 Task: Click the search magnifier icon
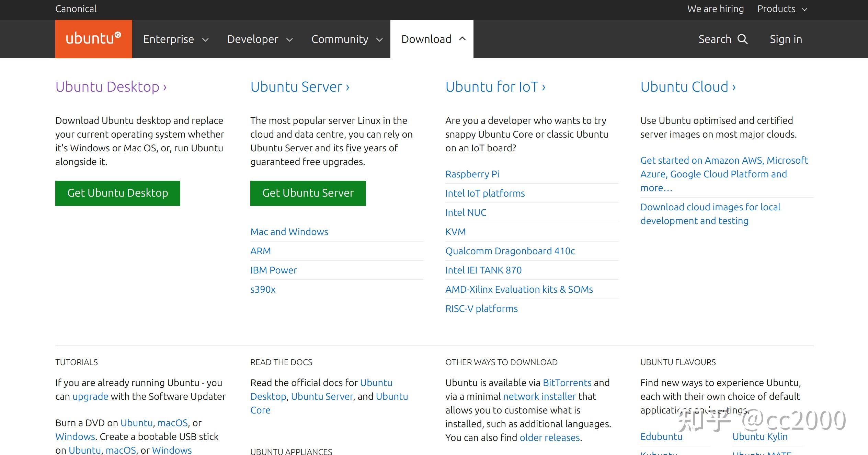coord(742,39)
